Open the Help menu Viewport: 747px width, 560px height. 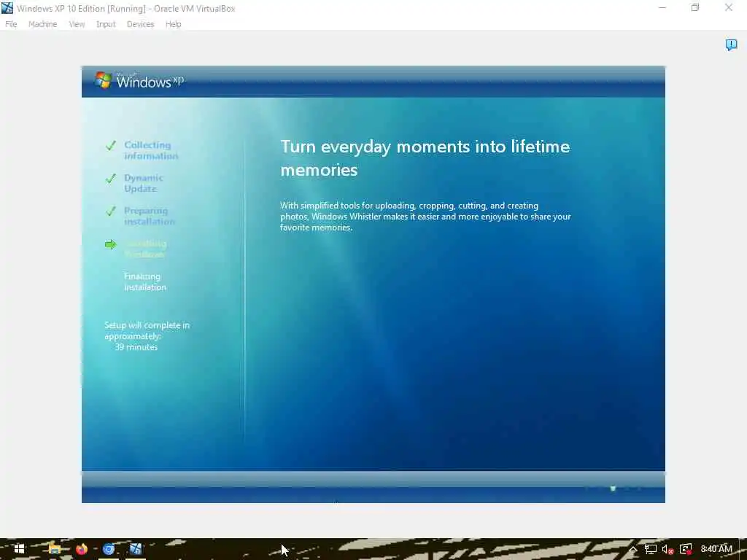(x=173, y=24)
